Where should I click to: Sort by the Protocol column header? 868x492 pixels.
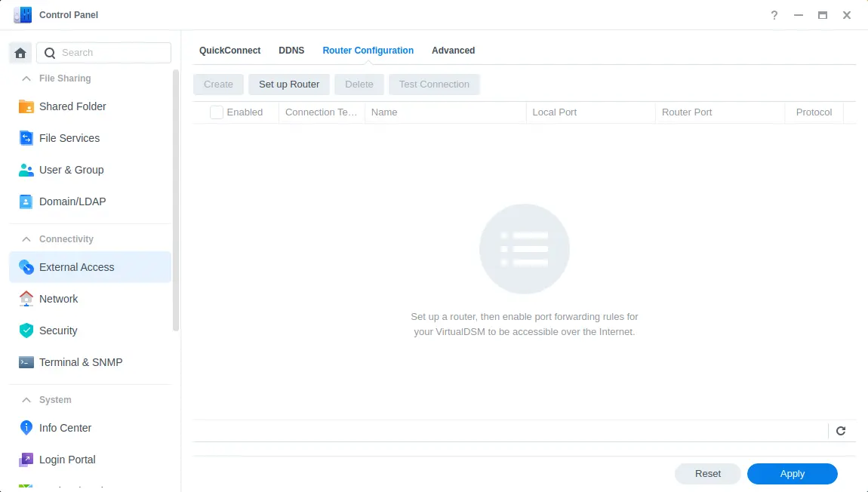[814, 112]
